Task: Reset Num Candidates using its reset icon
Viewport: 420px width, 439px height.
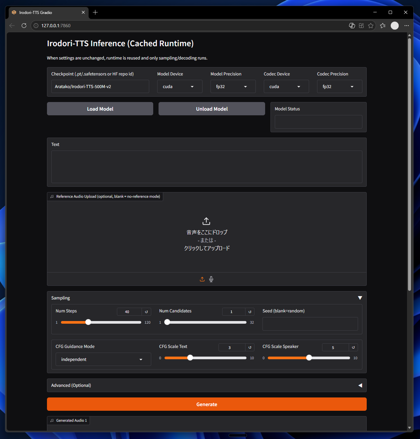Action: click(x=250, y=312)
